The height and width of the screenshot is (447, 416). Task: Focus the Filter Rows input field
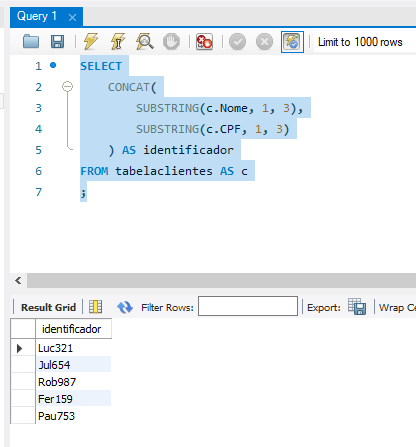click(248, 306)
